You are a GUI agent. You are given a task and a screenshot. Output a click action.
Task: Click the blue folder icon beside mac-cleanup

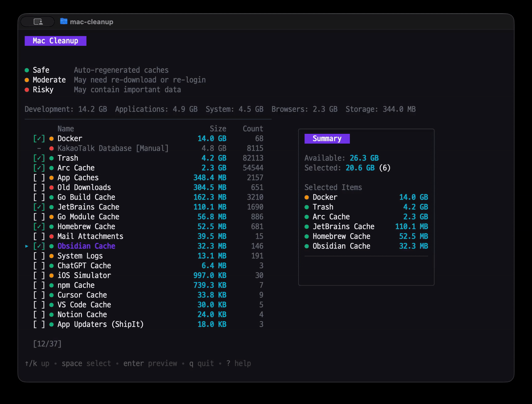pyautogui.click(x=64, y=22)
